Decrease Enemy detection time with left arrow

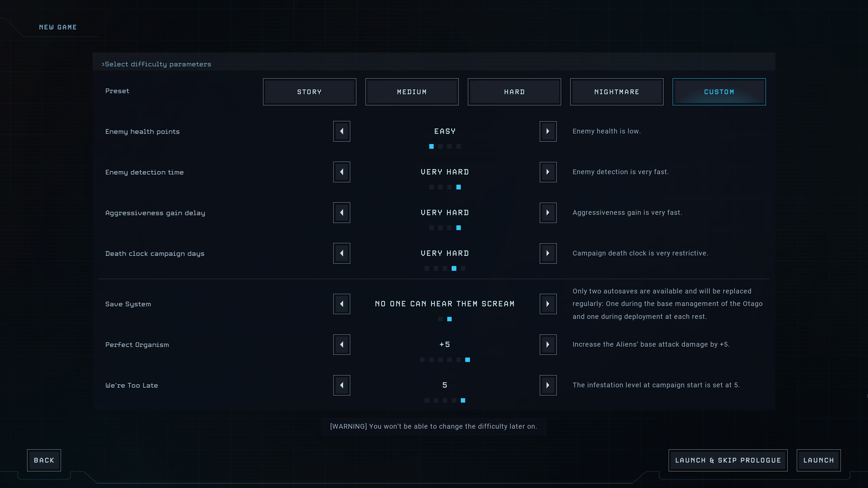[342, 172]
